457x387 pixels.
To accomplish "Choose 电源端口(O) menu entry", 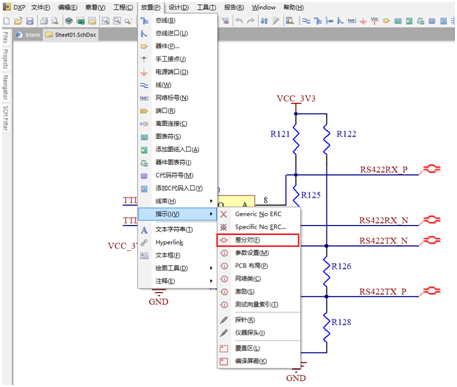I will click(x=177, y=72).
